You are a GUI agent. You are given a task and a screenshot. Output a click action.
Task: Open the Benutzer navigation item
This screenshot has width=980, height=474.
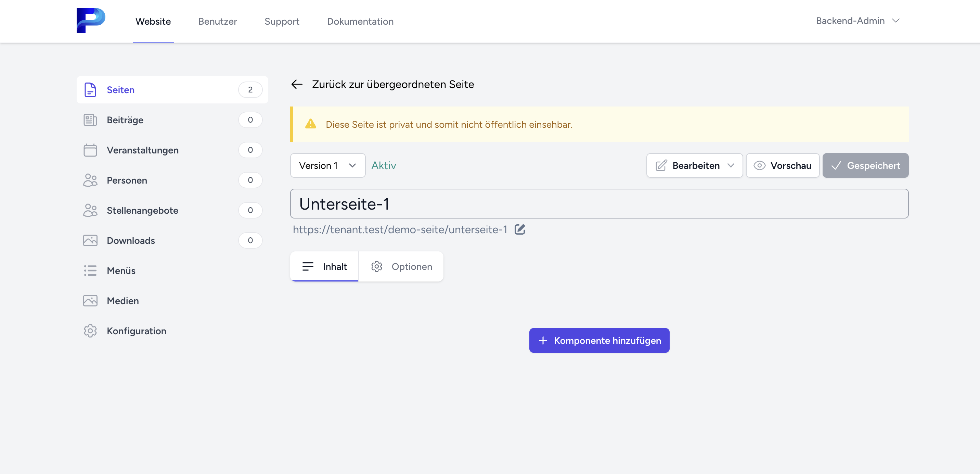[217, 21]
